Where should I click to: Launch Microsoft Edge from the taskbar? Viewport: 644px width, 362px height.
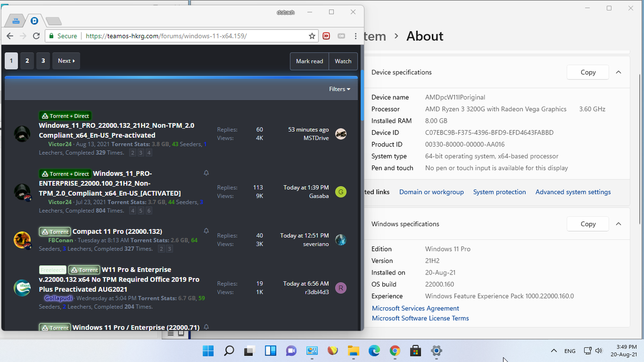pyautogui.click(x=374, y=351)
